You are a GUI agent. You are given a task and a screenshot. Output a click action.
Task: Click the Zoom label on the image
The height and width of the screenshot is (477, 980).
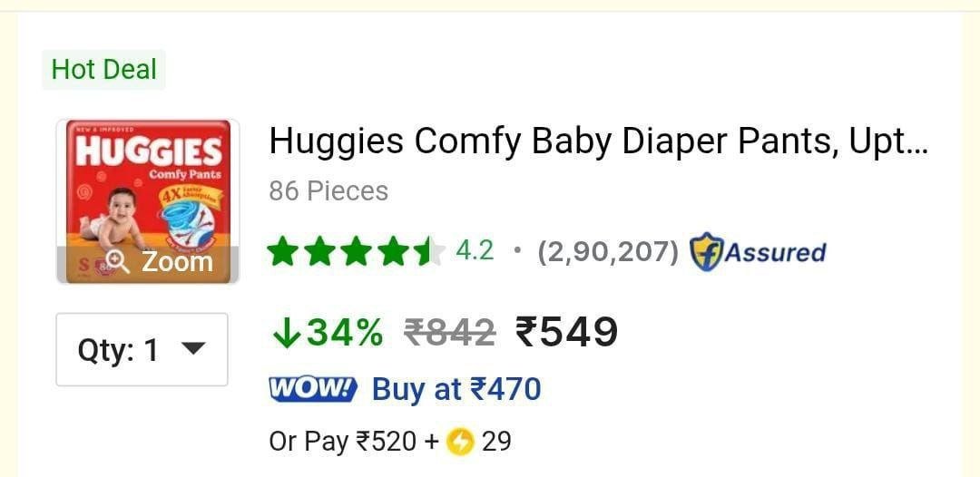(177, 261)
